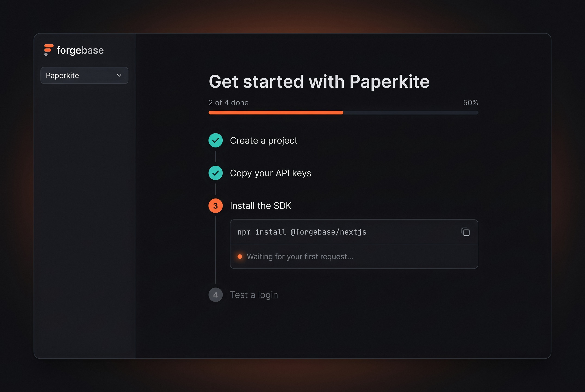Viewport: 585px width, 392px height.
Task: Open the Create a project step
Action: coord(264,141)
